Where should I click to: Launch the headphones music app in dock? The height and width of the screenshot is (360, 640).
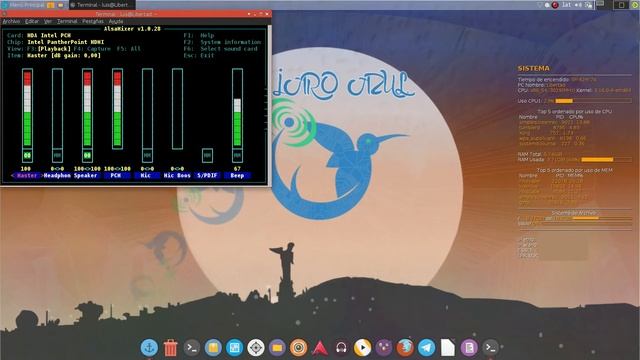click(341, 348)
